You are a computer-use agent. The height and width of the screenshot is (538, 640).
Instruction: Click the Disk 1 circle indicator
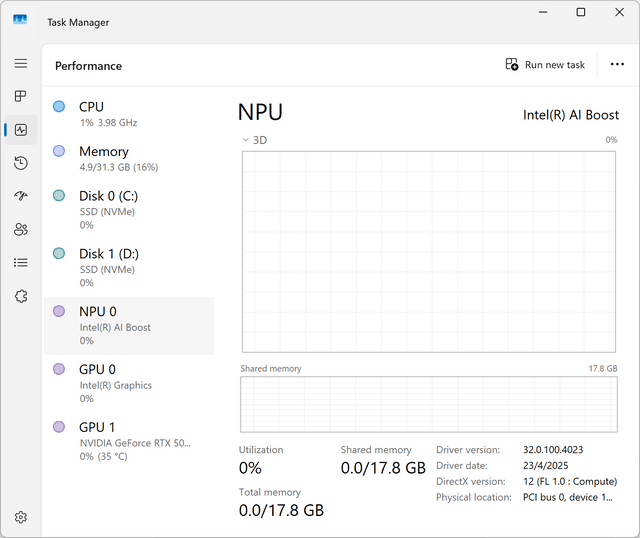click(59, 253)
